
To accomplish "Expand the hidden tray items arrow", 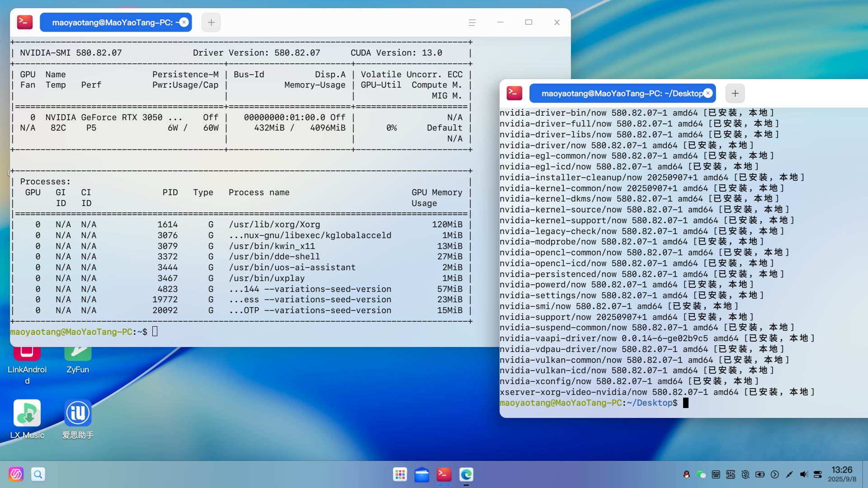I will pyautogui.click(x=775, y=474).
